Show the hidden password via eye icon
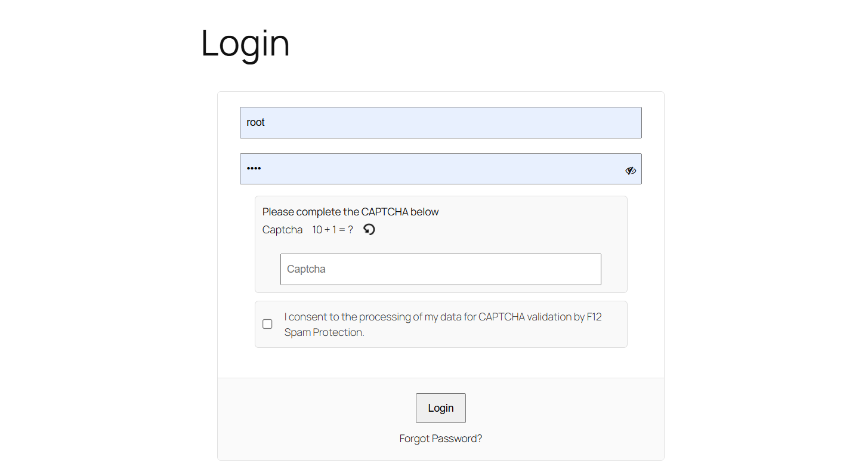The image size is (868, 466). (631, 171)
